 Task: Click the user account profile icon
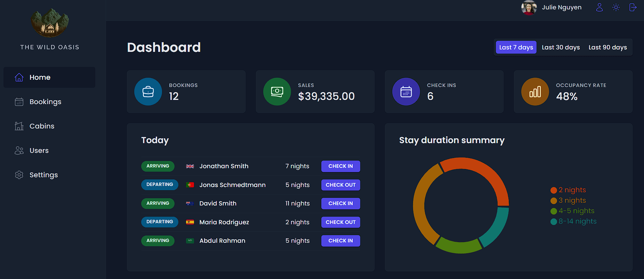(599, 7)
